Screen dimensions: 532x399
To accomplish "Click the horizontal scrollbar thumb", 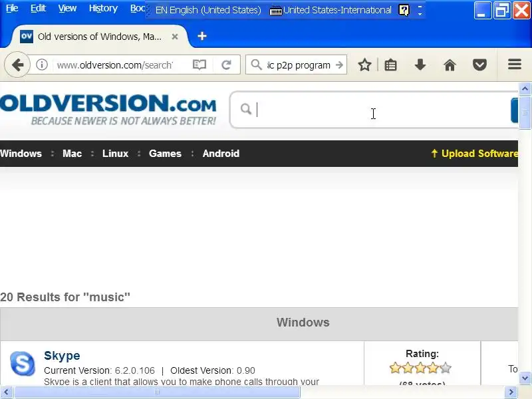I will click(x=157, y=392).
